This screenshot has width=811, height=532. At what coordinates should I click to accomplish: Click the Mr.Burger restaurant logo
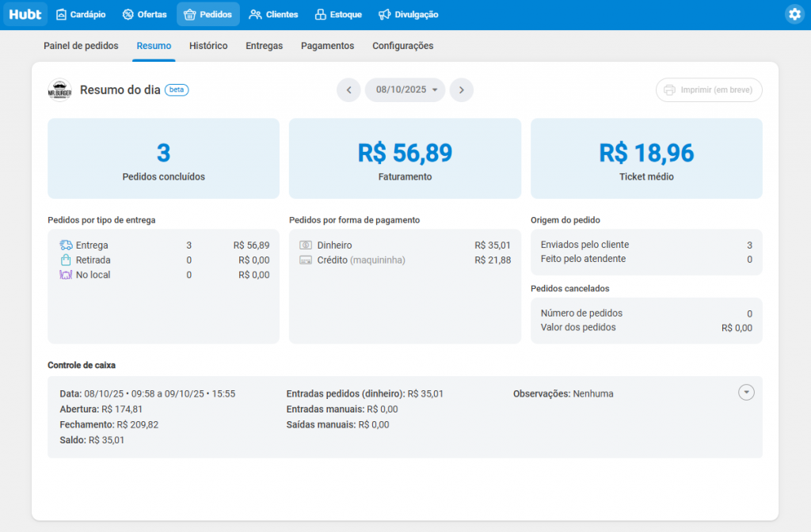pos(59,89)
